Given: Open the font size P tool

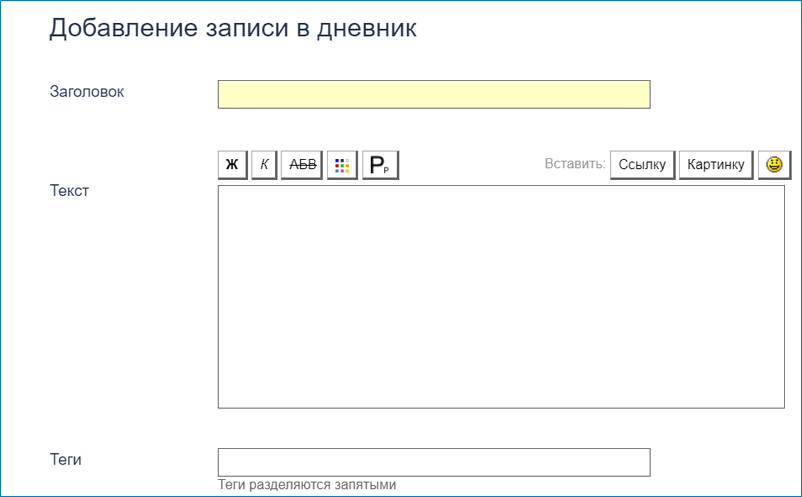Looking at the screenshot, I should point(380,165).
